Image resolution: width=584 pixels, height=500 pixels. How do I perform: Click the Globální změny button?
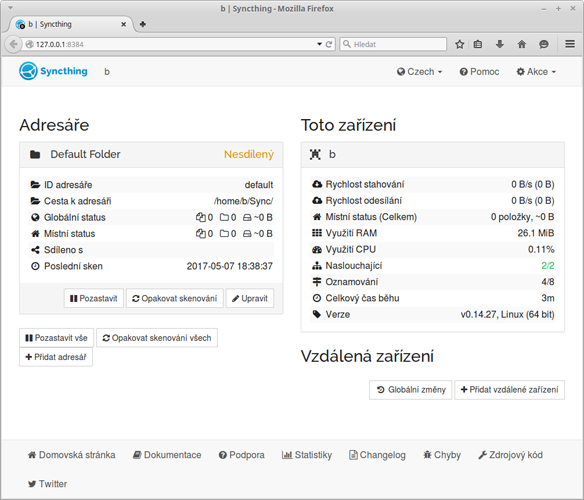(411, 390)
